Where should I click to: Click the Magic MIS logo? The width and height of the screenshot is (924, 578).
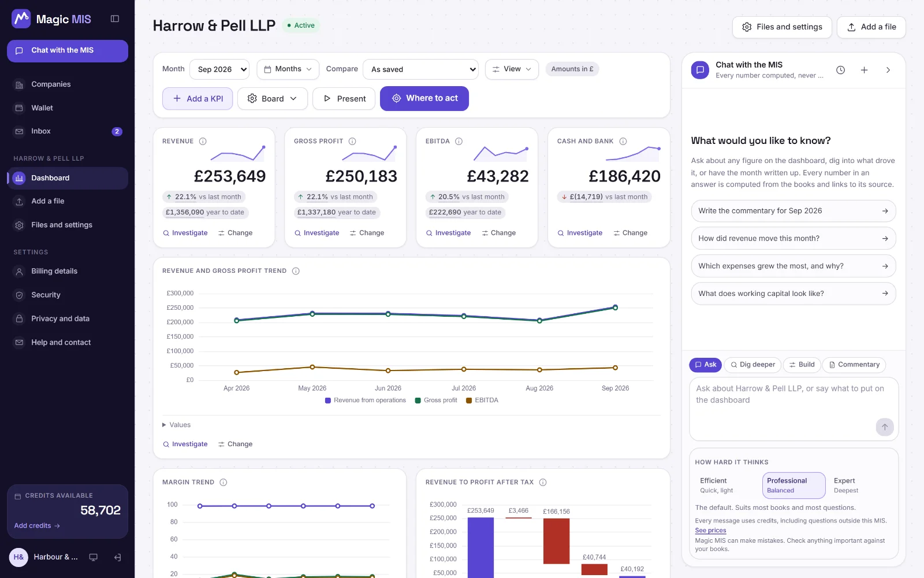(51, 19)
